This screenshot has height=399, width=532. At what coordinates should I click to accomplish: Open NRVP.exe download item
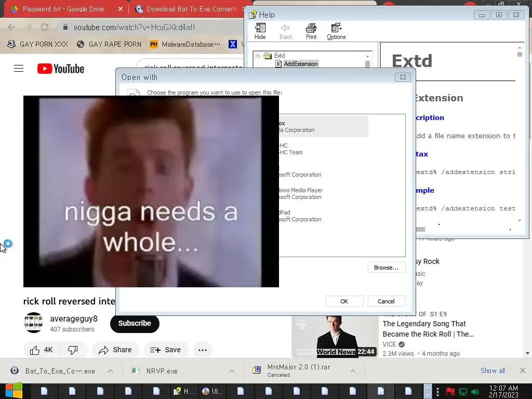pyautogui.click(x=154, y=371)
